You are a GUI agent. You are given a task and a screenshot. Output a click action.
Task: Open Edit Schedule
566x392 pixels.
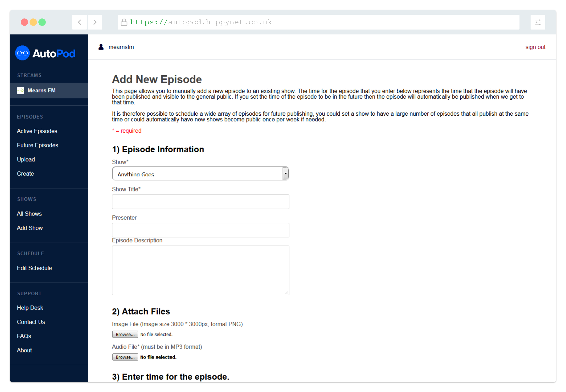click(34, 268)
